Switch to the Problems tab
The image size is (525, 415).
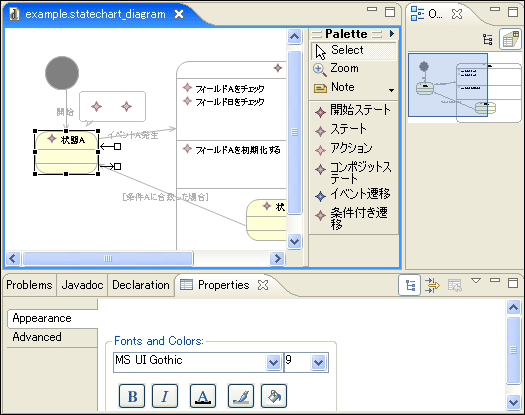(x=29, y=285)
